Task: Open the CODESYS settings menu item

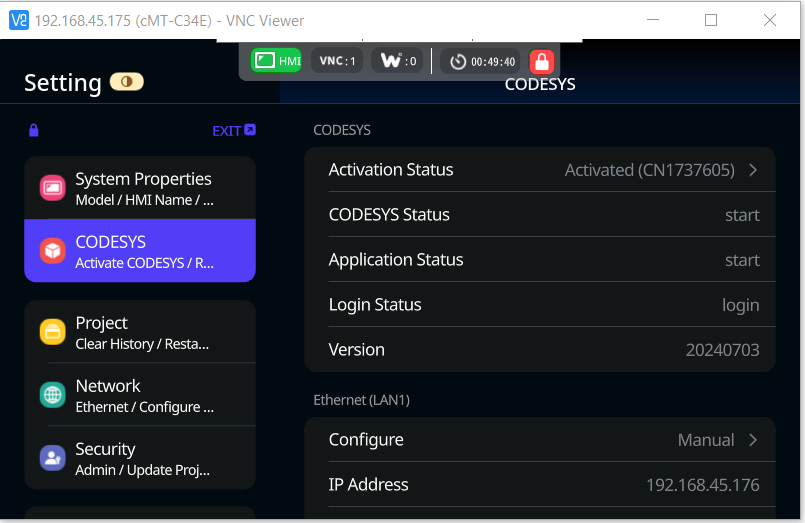Action: (x=140, y=251)
